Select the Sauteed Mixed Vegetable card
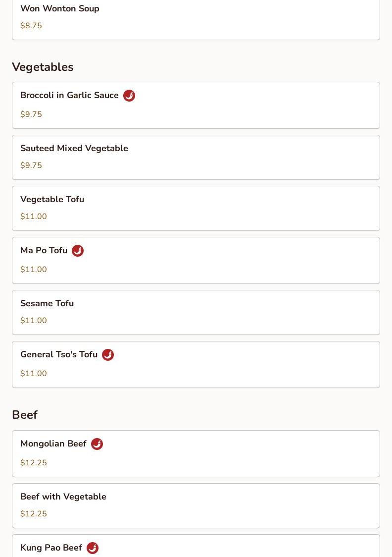 point(196,157)
